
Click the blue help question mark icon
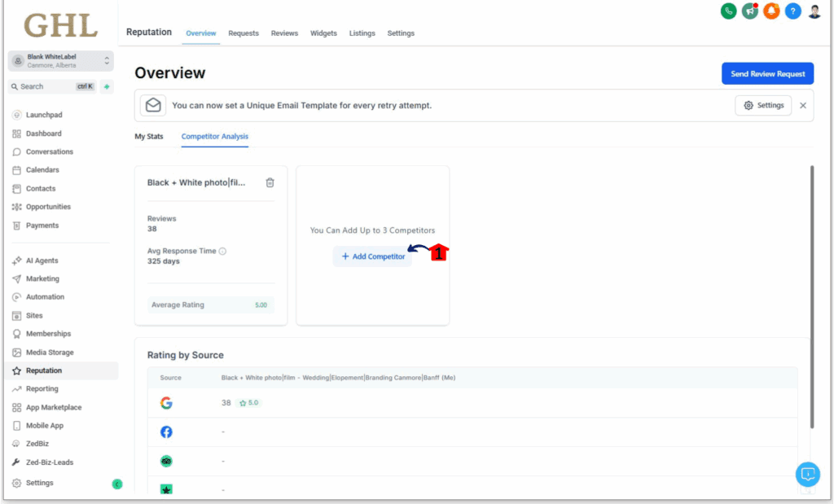click(792, 11)
